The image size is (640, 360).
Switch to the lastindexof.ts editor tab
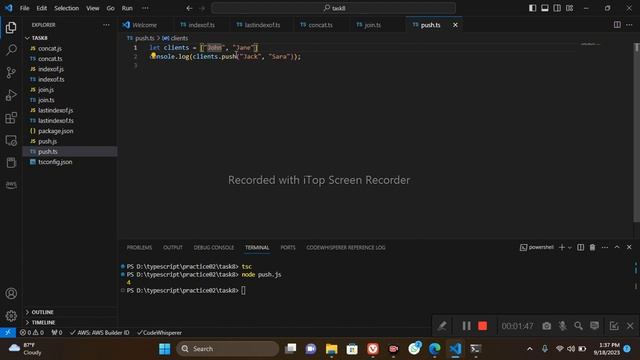pos(262,25)
